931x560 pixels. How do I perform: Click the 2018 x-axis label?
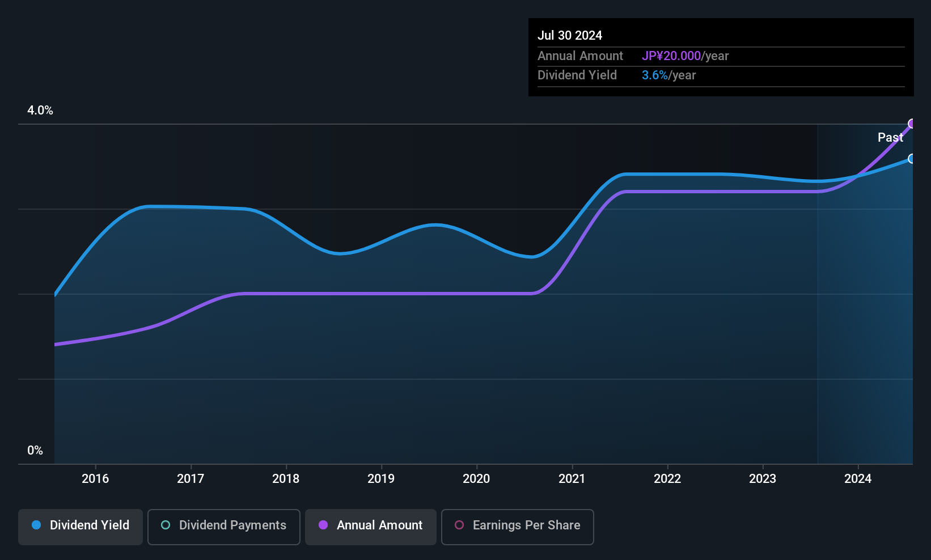pyautogui.click(x=286, y=478)
